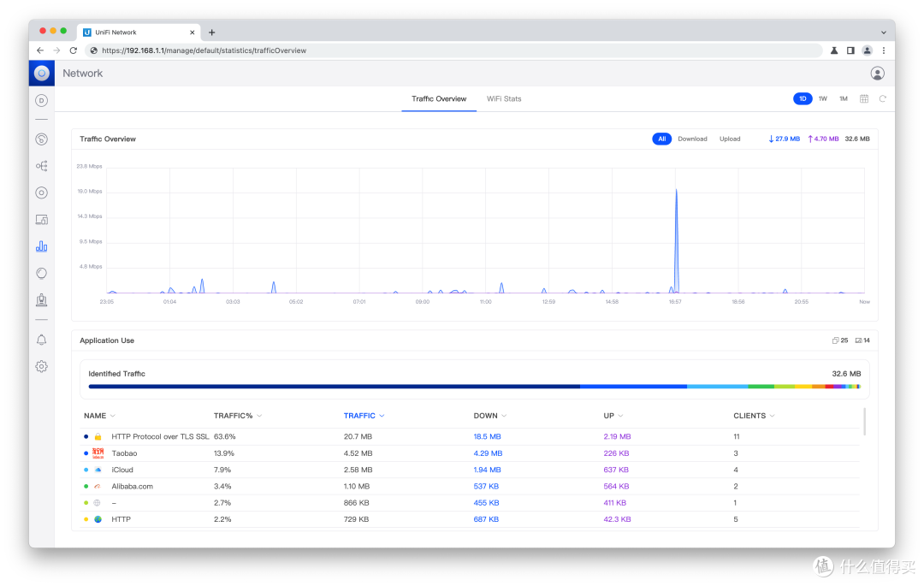Screen dimensions: 924x586
Task: Open the 18.5 MB download link for HTTPS traffic
Action: point(486,436)
